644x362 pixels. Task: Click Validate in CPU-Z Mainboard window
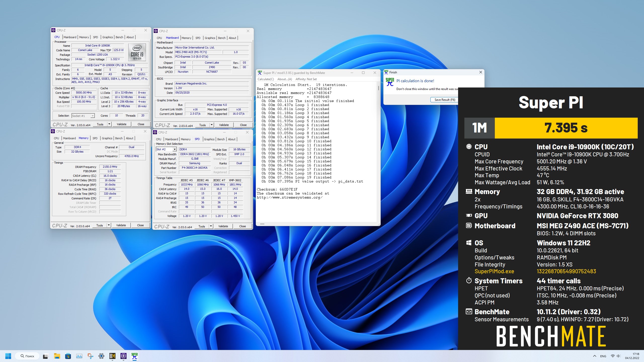click(x=224, y=125)
